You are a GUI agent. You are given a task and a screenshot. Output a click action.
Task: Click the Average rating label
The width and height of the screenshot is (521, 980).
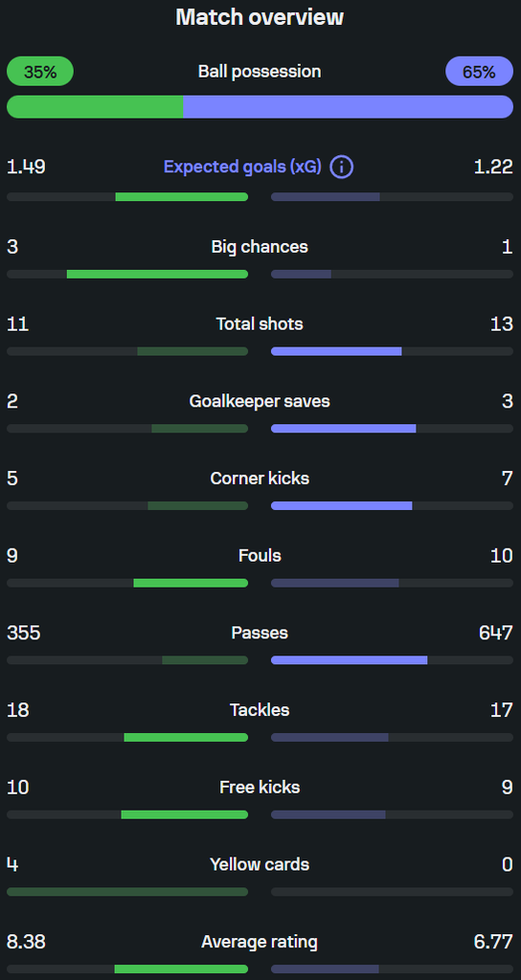pyautogui.click(x=260, y=942)
